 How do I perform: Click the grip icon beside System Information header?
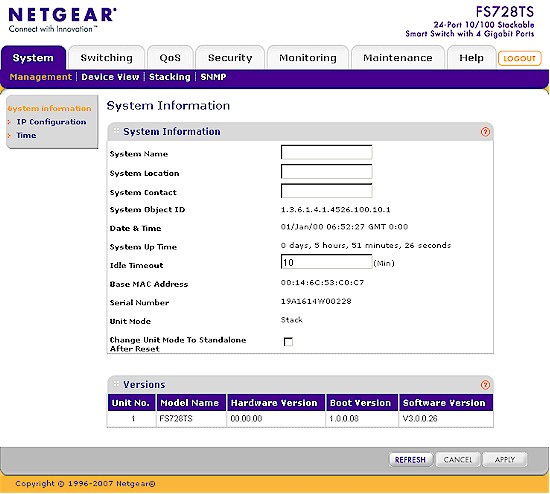coord(116,131)
